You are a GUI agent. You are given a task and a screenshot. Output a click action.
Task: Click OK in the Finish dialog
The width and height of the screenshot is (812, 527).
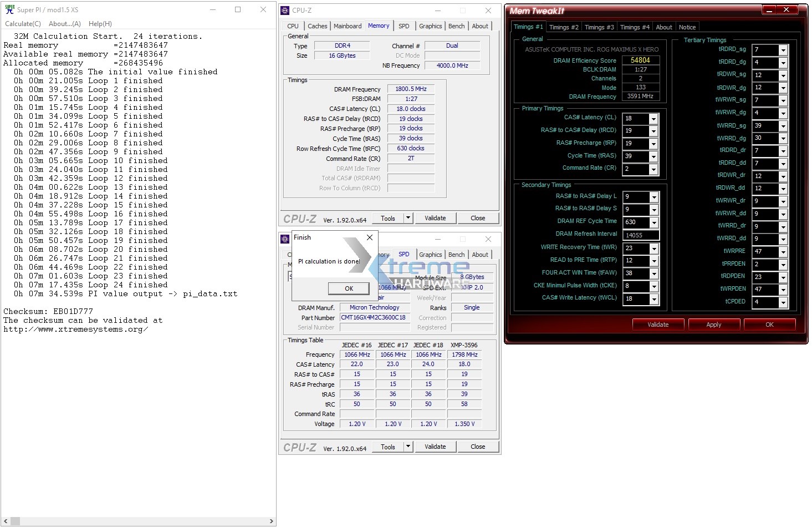pyautogui.click(x=349, y=288)
